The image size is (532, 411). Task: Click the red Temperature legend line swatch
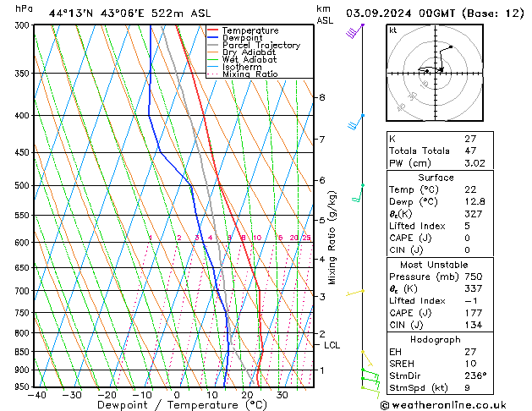pos(213,30)
